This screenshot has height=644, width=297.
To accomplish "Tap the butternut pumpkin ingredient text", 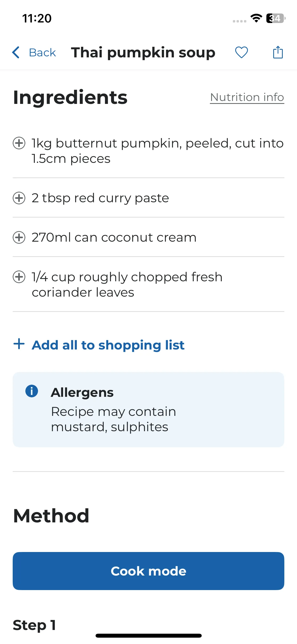I will (158, 151).
